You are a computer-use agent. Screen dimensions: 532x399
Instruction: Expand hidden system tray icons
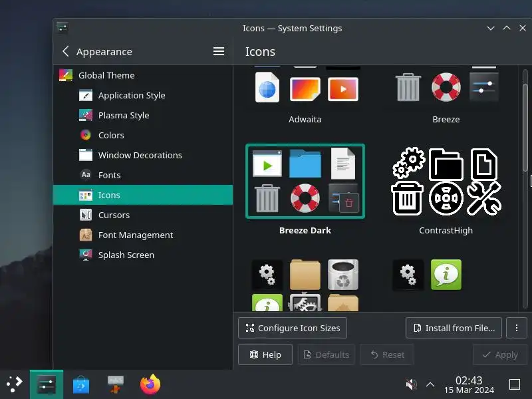point(430,384)
